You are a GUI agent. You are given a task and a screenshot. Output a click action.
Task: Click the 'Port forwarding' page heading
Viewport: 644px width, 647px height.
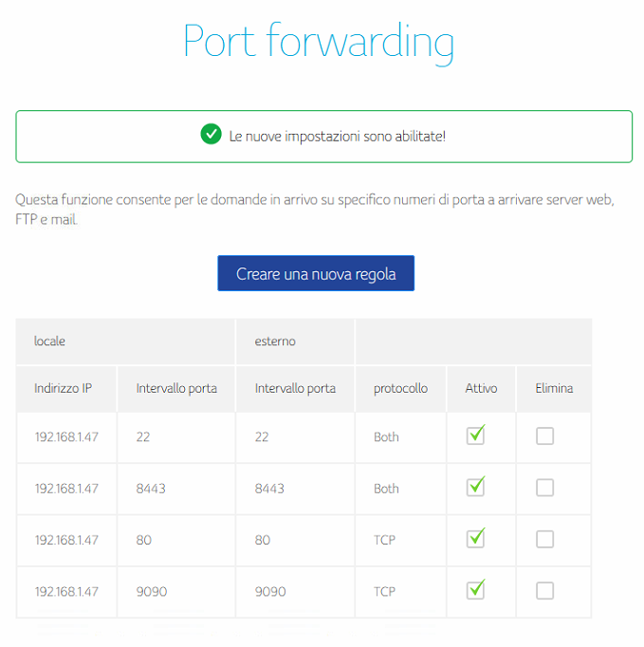[319, 42]
